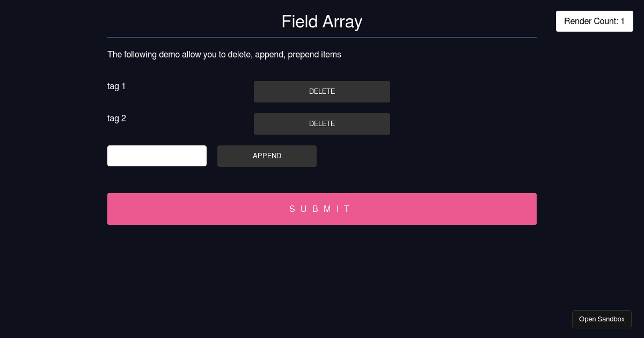The height and width of the screenshot is (338, 644).
Task: Open Sandbox link in corner
Action: pyautogui.click(x=602, y=319)
